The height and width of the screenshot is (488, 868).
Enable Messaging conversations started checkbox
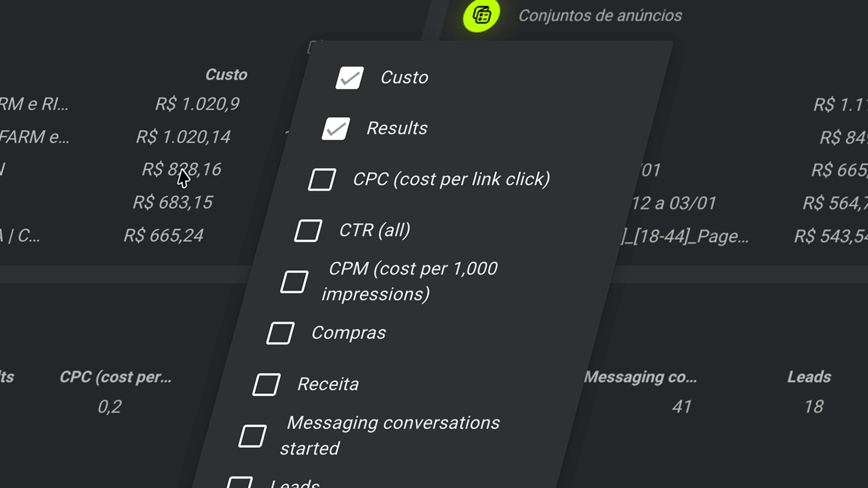[x=252, y=436]
